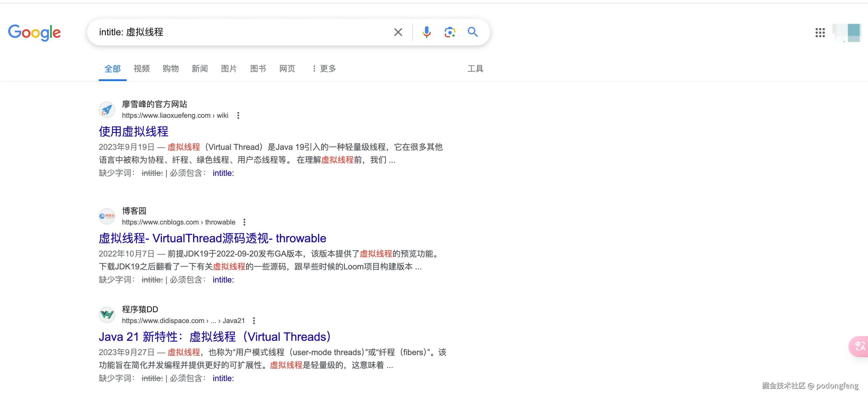This screenshot has height=400, width=868.
Task: Open options menu for liaoxuefeng.com result
Action: pos(238,115)
